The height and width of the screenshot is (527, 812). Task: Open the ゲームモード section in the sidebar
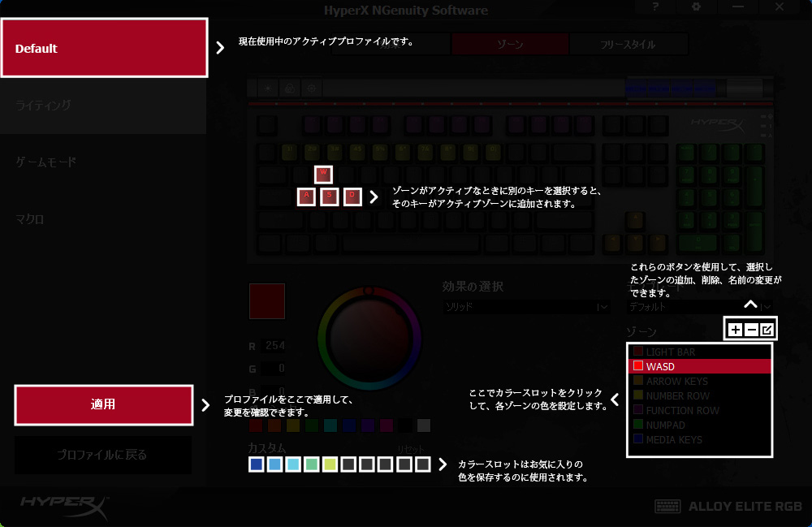(103, 162)
